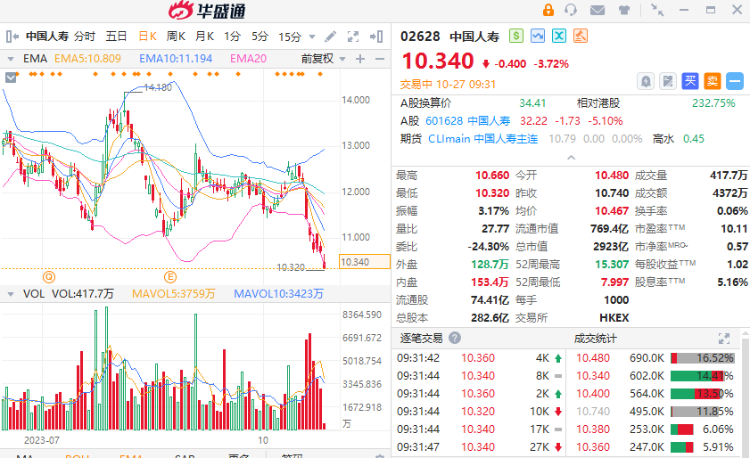Select the 5分 chart tab
This screenshot has height=458, width=750.
(x=260, y=36)
